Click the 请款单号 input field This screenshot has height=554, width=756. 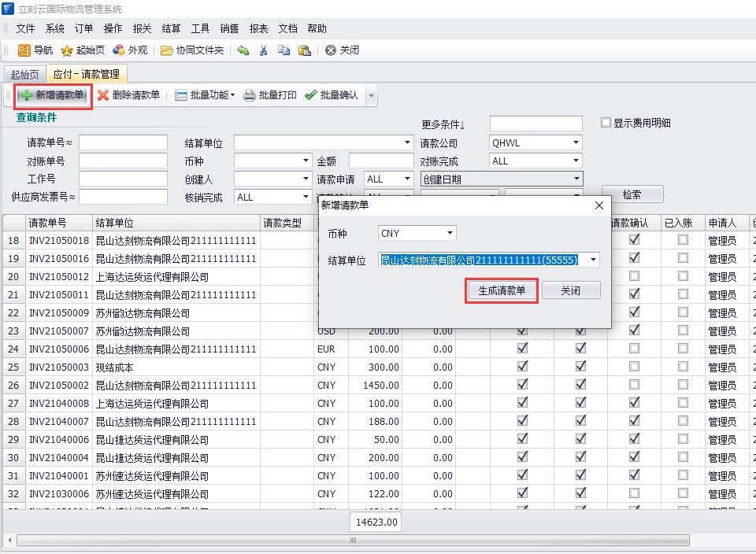pos(123,143)
